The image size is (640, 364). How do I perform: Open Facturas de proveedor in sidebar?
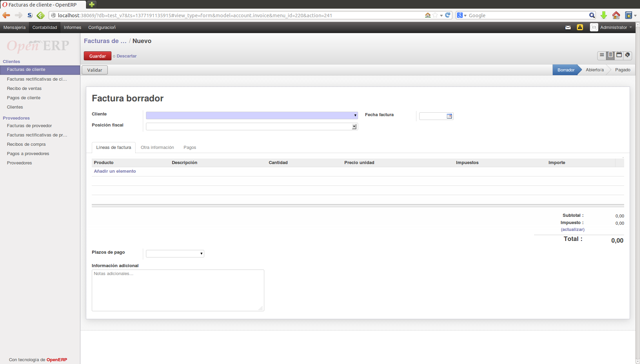point(29,126)
